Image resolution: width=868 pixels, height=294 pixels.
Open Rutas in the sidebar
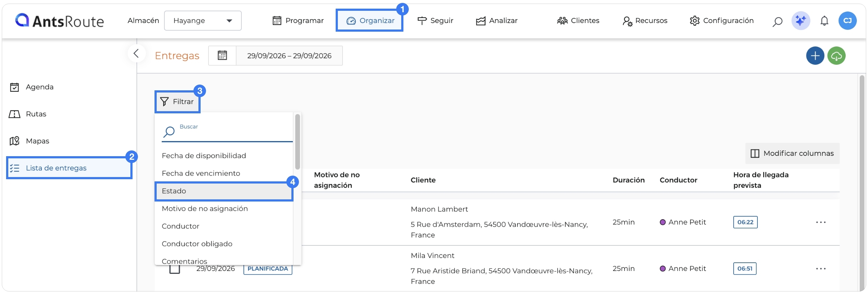[68, 114]
